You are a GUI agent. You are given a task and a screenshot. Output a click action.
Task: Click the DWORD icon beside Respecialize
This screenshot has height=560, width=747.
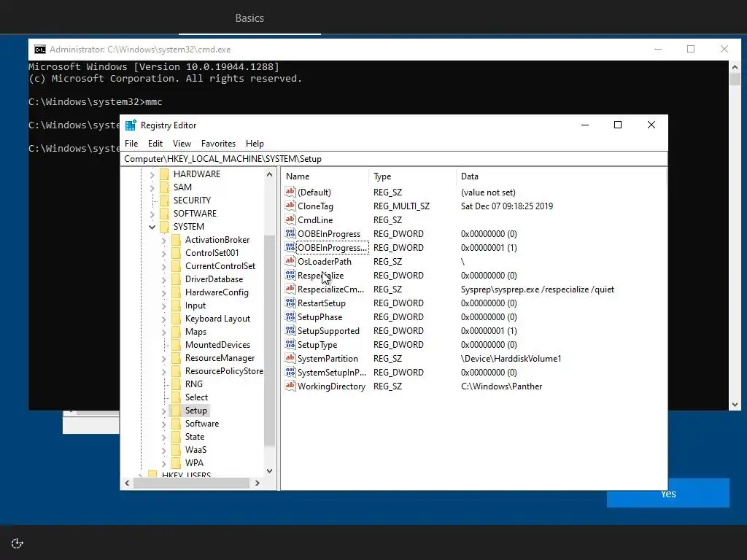[x=290, y=275]
